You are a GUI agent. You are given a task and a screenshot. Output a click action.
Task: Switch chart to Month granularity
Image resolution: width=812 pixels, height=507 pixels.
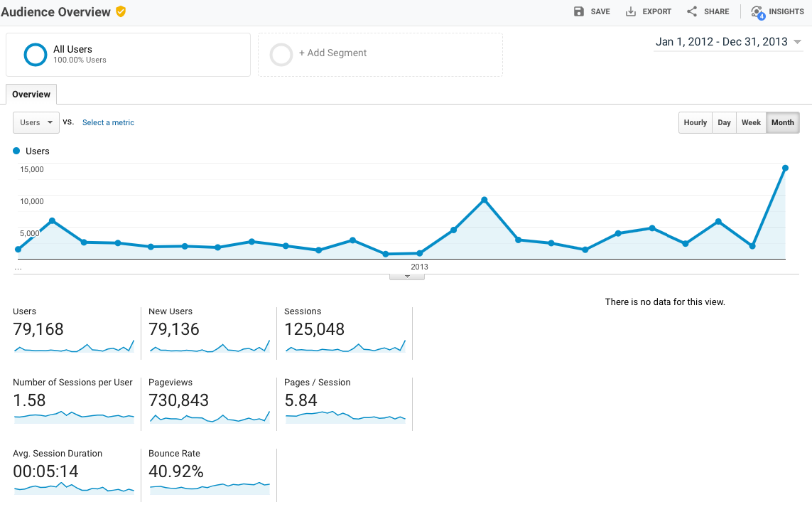click(782, 122)
